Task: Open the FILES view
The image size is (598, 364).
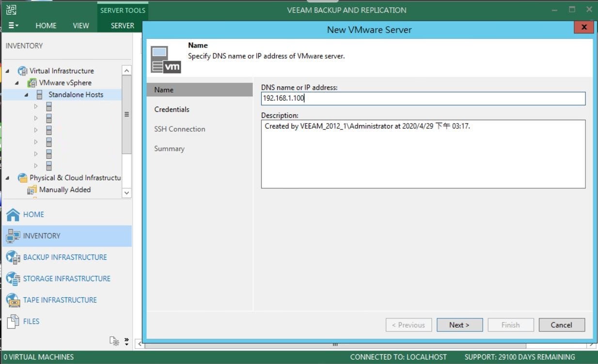Action: point(67,321)
